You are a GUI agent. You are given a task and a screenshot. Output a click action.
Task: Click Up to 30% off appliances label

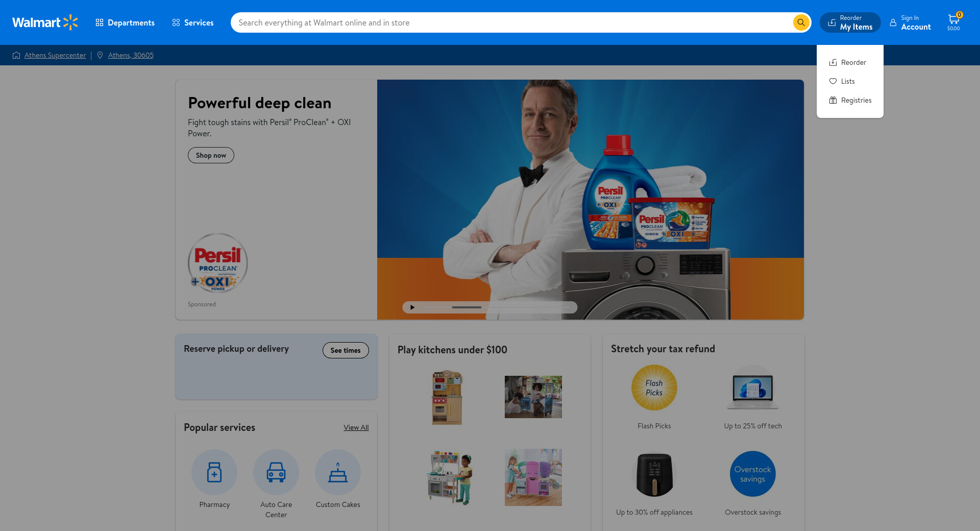click(x=654, y=512)
